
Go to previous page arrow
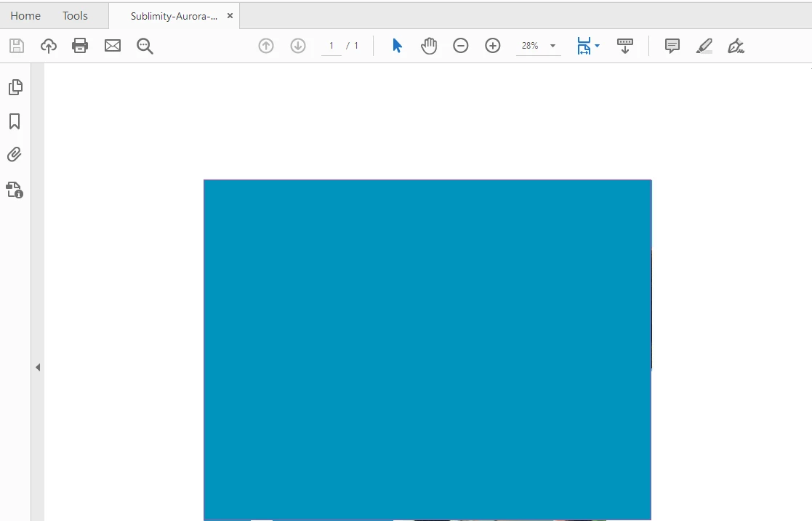click(266, 46)
